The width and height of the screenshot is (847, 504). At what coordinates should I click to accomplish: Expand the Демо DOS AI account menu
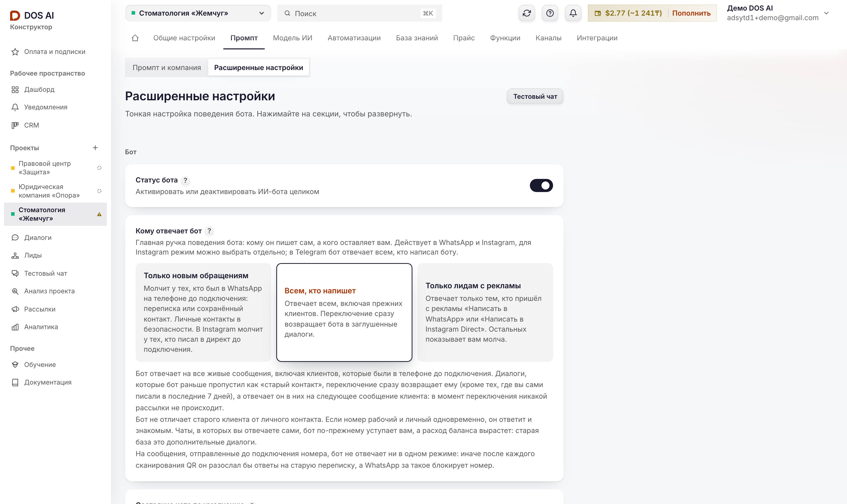point(778,13)
